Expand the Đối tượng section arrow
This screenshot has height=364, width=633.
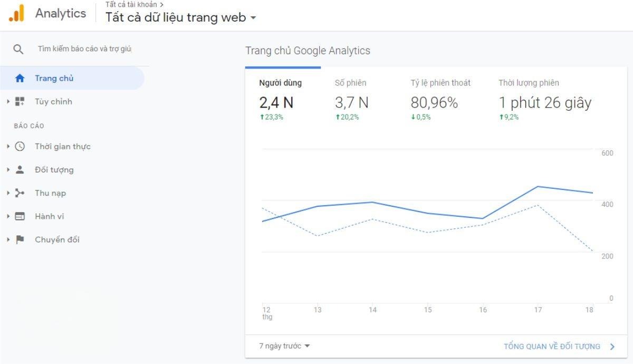[8, 169]
